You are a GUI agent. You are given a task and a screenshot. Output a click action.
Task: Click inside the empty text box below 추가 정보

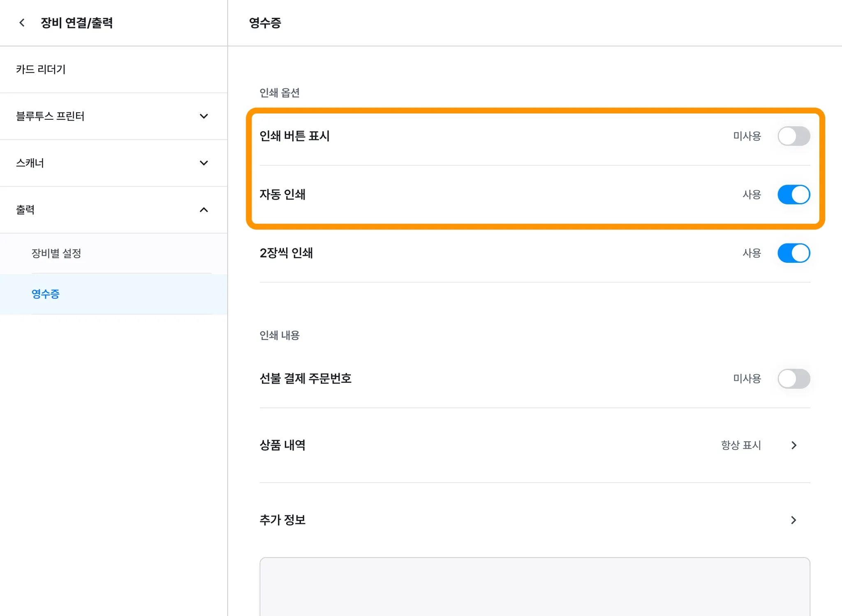[534, 587]
